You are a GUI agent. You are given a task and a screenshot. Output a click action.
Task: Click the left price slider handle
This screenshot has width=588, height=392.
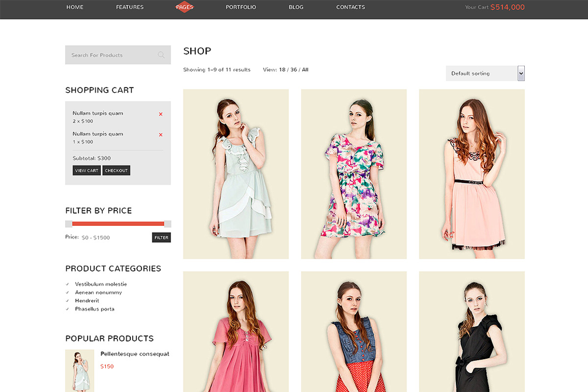(x=69, y=224)
